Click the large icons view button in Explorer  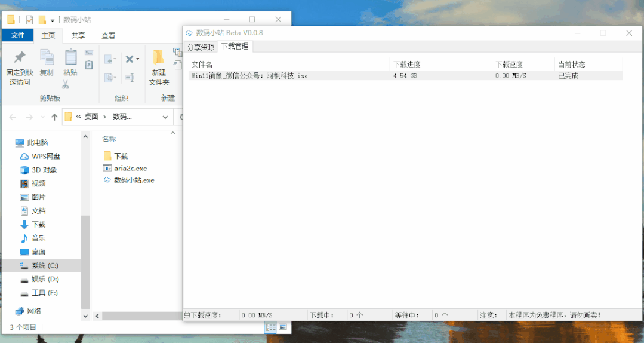(283, 327)
